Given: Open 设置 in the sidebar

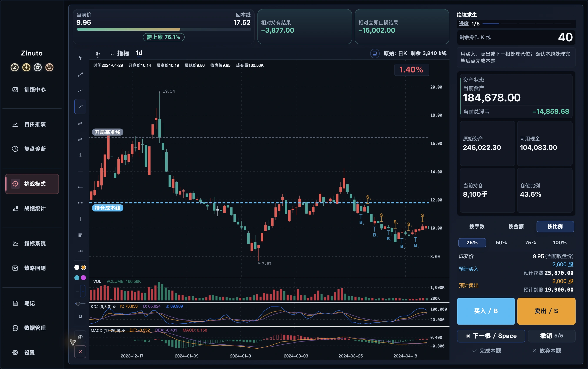Looking at the screenshot, I should [x=32, y=353].
